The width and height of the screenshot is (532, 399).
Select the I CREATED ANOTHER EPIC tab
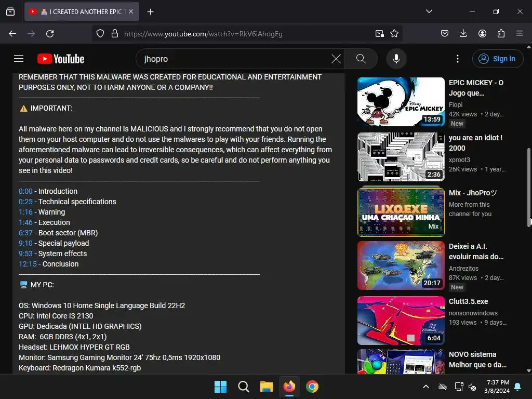pos(82,11)
